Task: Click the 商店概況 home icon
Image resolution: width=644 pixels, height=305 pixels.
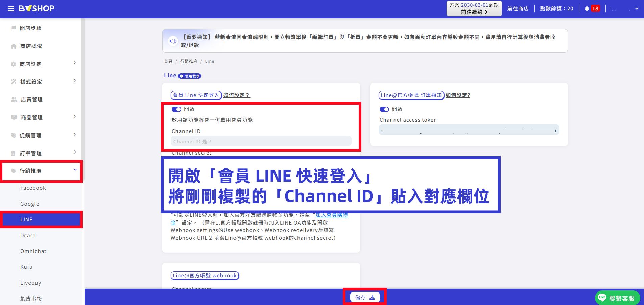Action: (x=14, y=46)
